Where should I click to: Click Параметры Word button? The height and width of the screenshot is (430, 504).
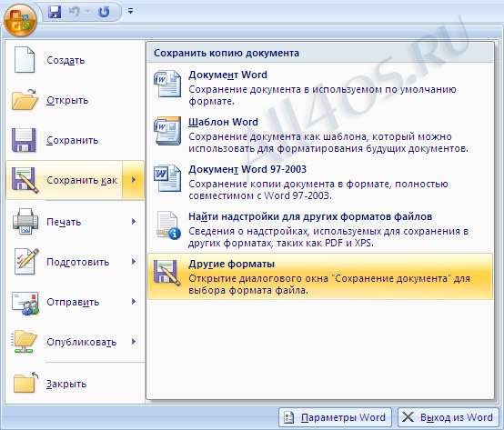click(x=336, y=417)
